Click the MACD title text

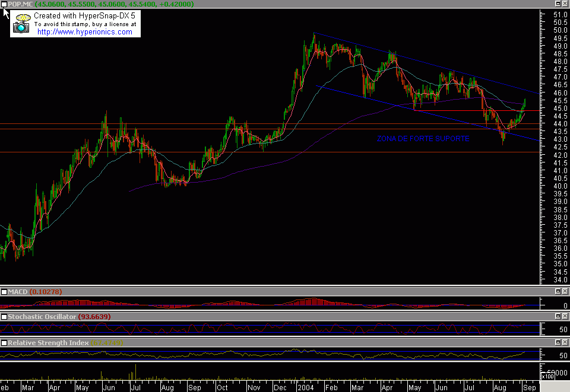click(19, 292)
